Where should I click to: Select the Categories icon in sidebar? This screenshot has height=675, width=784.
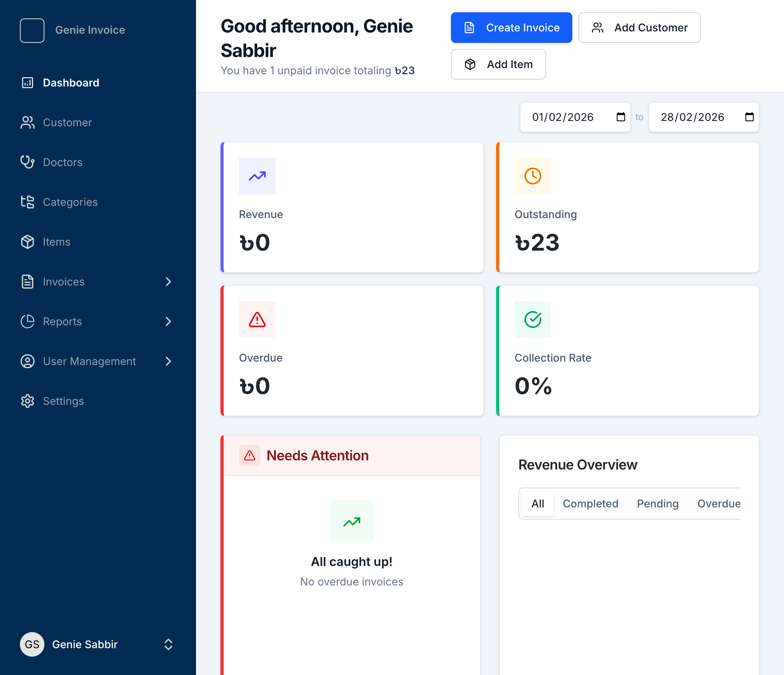pyautogui.click(x=27, y=202)
